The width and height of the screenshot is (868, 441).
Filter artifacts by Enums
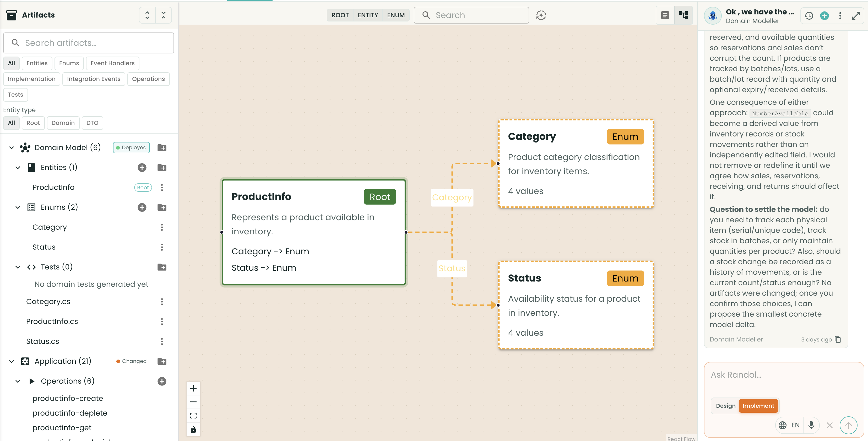pyautogui.click(x=69, y=63)
